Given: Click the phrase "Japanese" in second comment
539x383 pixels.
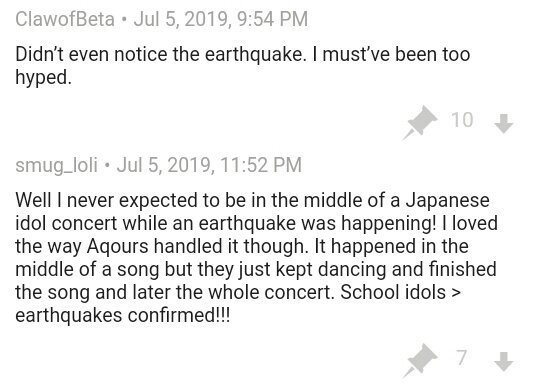Looking at the screenshot, I should click(448, 201).
